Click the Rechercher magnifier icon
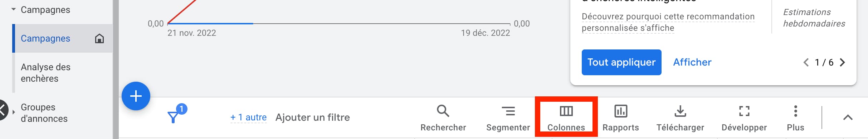Image resolution: width=868 pixels, height=139 pixels. coord(443,111)
